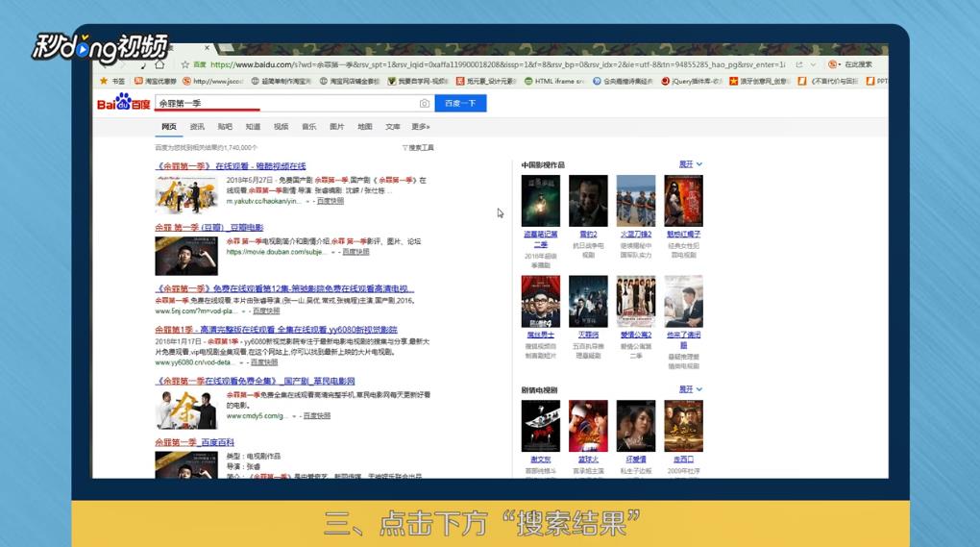This screenshot has width=980, height=547.
Task: Click the 盗墓笔记第二季 poster
Action: pyautogui.click(x=541, y=201)
